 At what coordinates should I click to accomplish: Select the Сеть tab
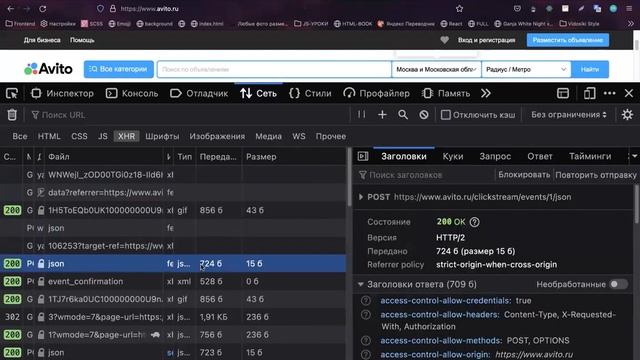pyautogui.click(x=258, y=93)
